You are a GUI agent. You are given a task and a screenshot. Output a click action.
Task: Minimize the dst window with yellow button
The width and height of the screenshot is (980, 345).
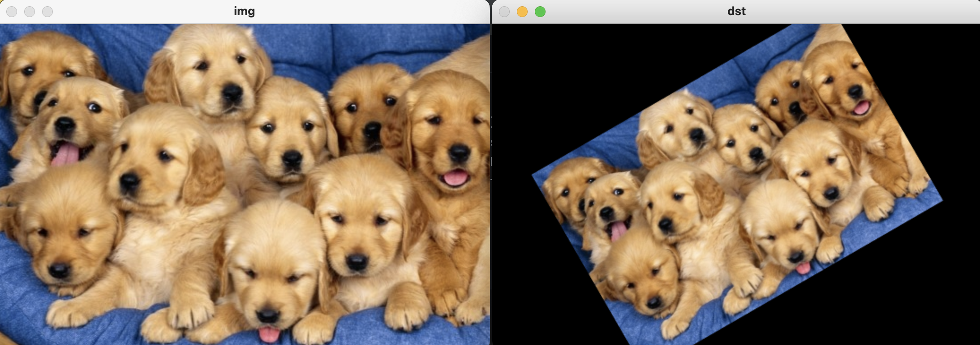(522, 12)
